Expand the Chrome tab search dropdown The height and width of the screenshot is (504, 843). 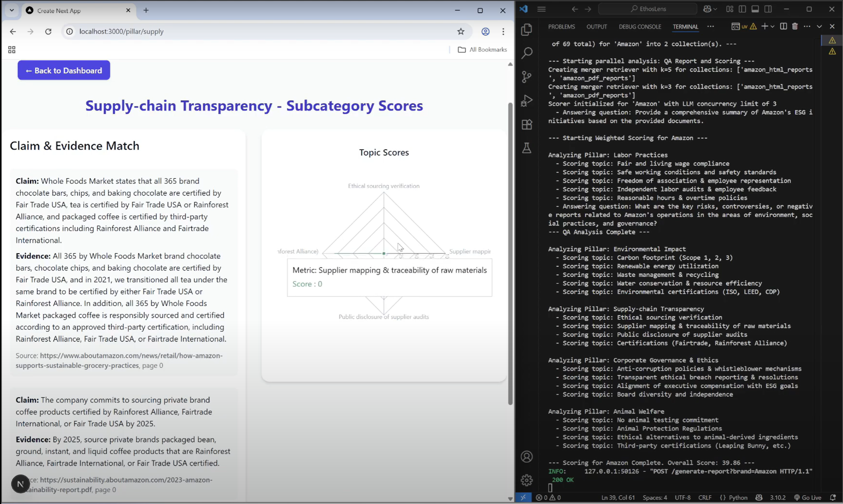pyautogui.click(x=12, y=10)
